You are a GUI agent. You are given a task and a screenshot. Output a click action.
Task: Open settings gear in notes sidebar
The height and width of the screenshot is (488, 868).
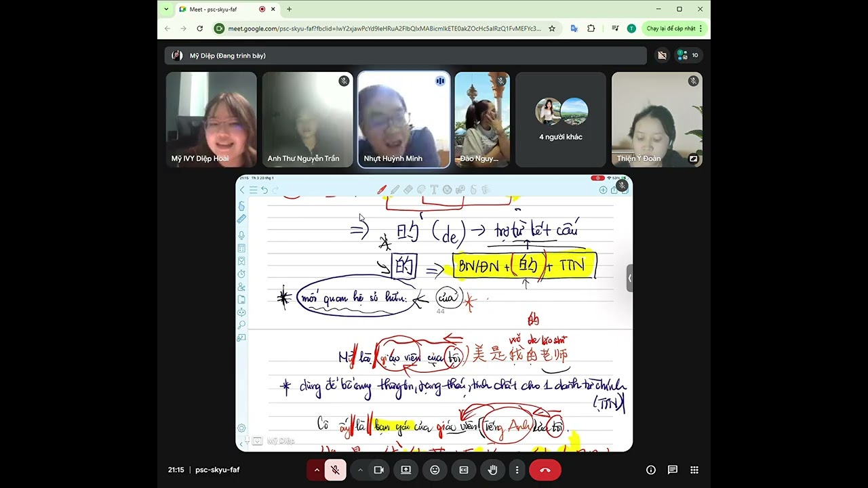[x=241, y=428]
